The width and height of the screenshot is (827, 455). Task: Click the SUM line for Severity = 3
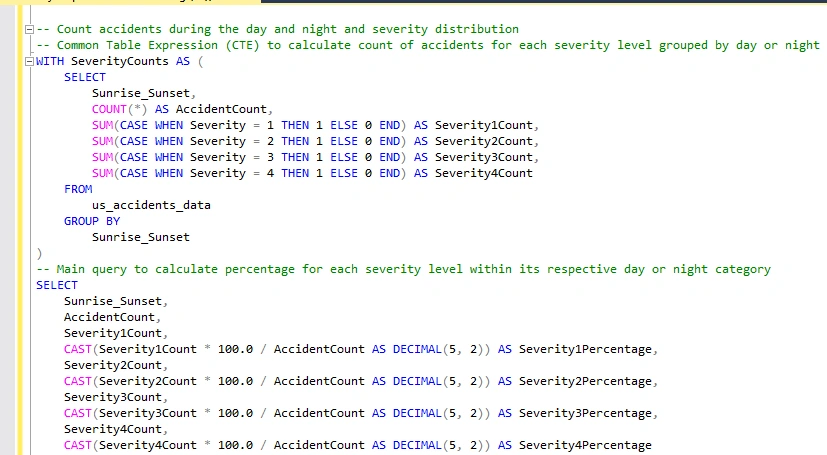coord(315,157)
